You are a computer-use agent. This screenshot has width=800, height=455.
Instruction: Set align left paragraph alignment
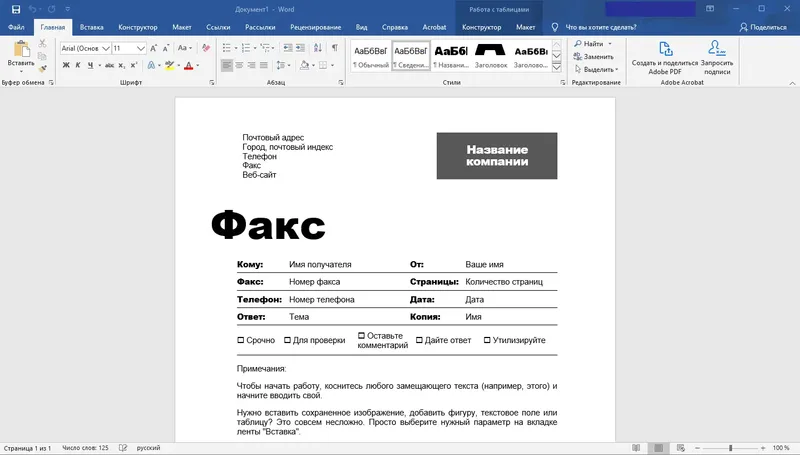[x=227, y=65]
